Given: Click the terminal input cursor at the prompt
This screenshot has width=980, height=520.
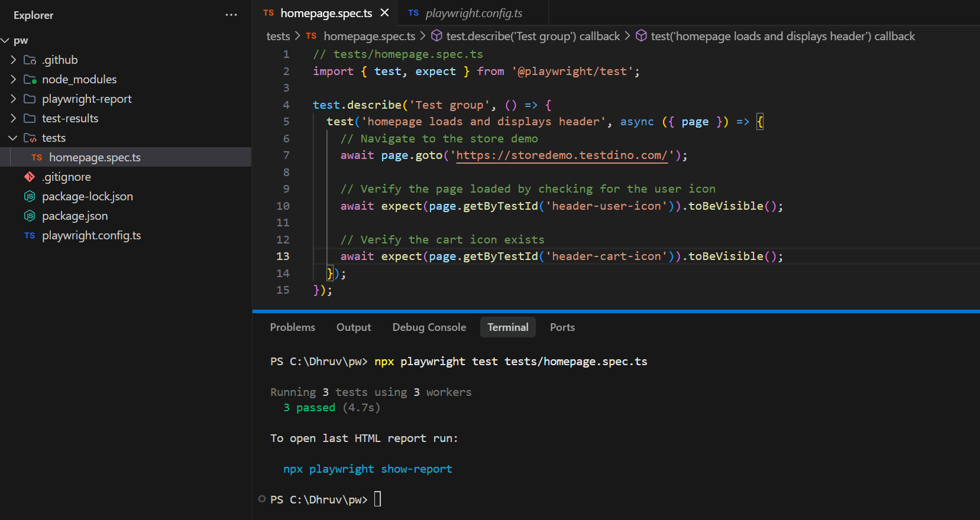Looking at the screenshot, I should 377,499.
